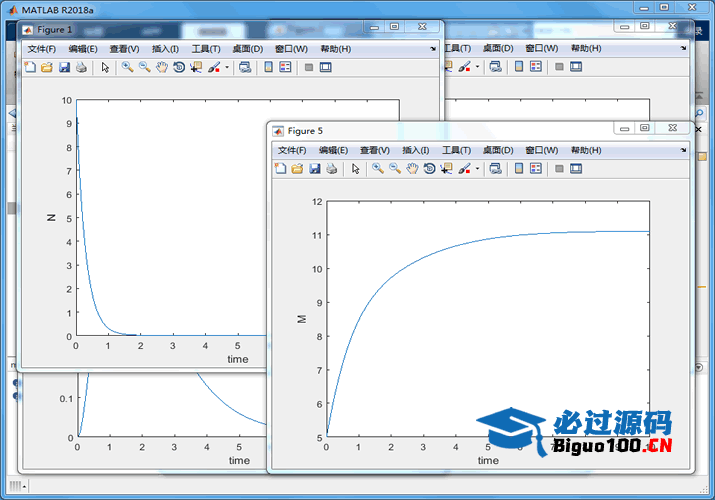715x500 pixels.
Task: Open 桌面(D) menu in Figure 5
Action: [x=498, y=150]
